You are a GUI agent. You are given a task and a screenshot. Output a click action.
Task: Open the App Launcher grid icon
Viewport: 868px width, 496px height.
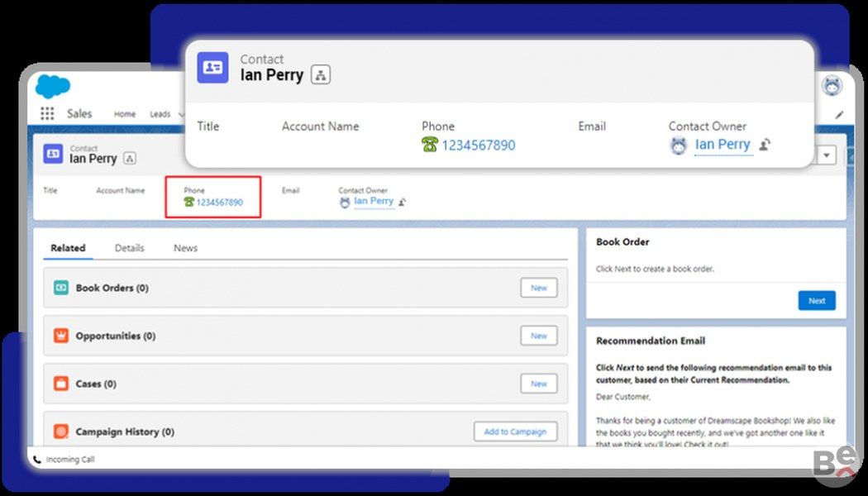(x=47, y=114)
